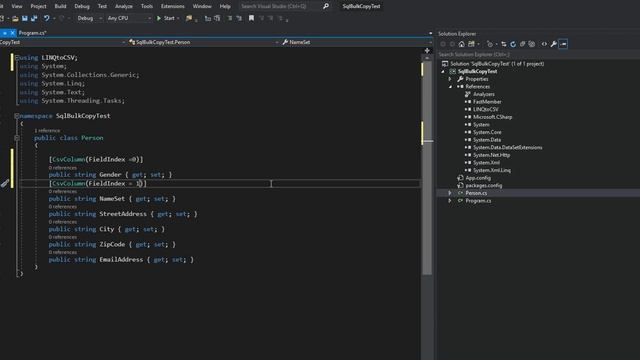Open the Any CPU platform dropdown
Viewport: 640px width, 360px height.
pos(129,18)
